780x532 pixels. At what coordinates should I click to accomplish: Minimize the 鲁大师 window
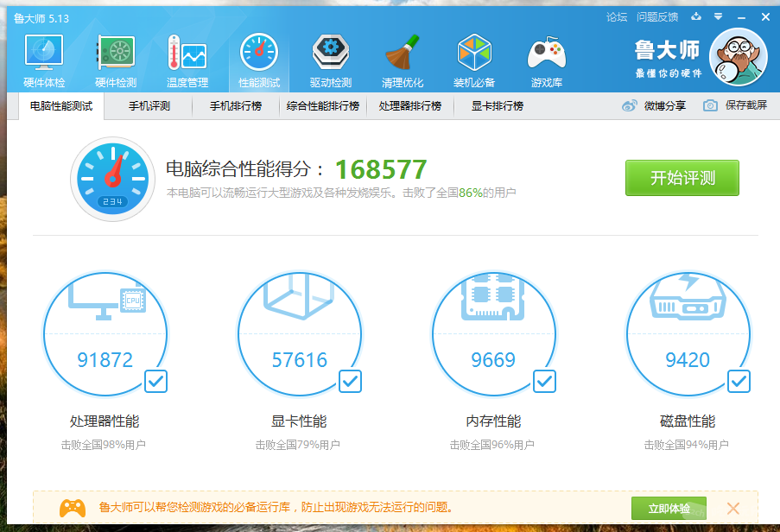(742, 17)
